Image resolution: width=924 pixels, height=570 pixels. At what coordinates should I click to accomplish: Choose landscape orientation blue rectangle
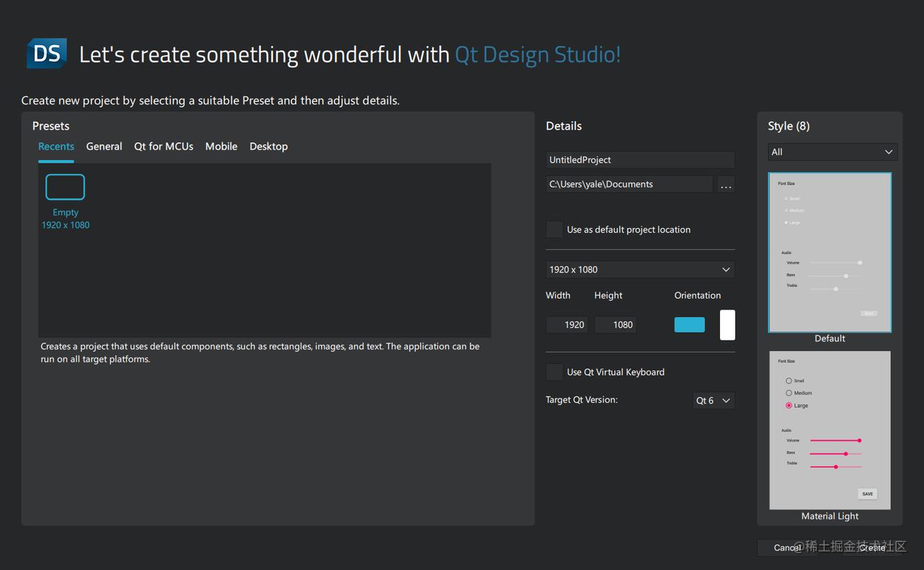[689, 325]
